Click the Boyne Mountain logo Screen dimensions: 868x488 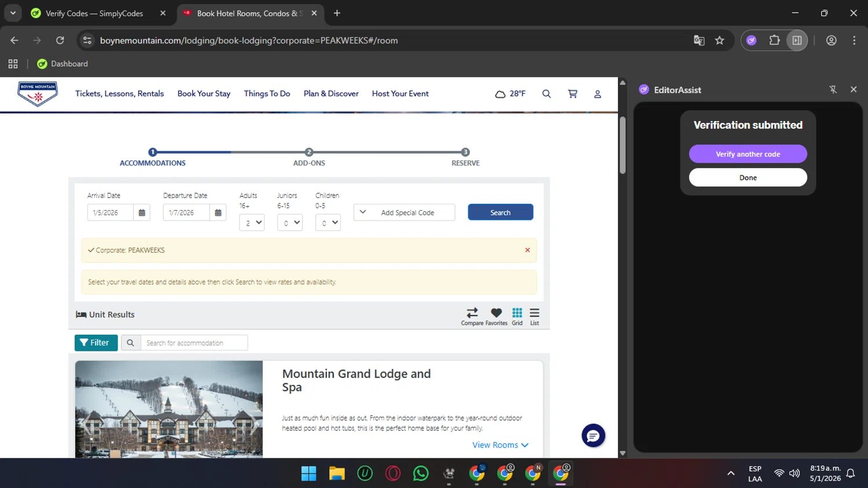click(x=38, y=93)
